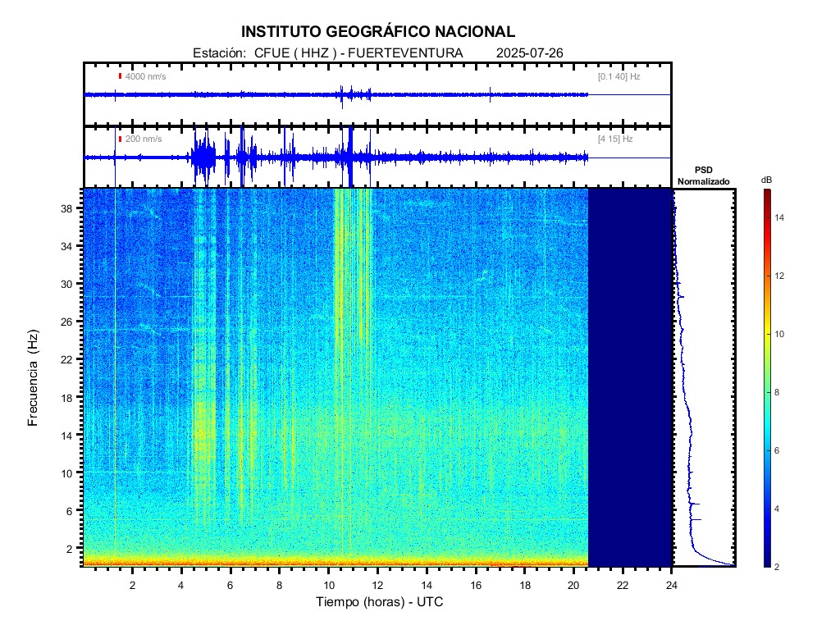Click frequency axis tick 26

pyautogui.click(x=66, y=322)
